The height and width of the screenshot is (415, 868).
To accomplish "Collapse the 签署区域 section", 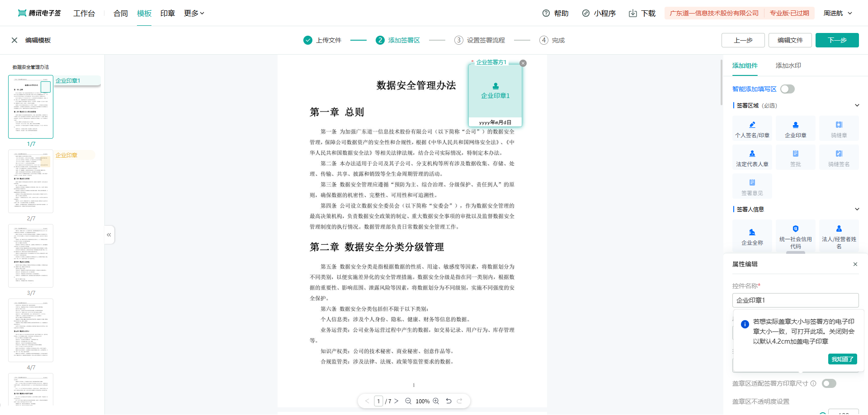I will click(857, 106).
